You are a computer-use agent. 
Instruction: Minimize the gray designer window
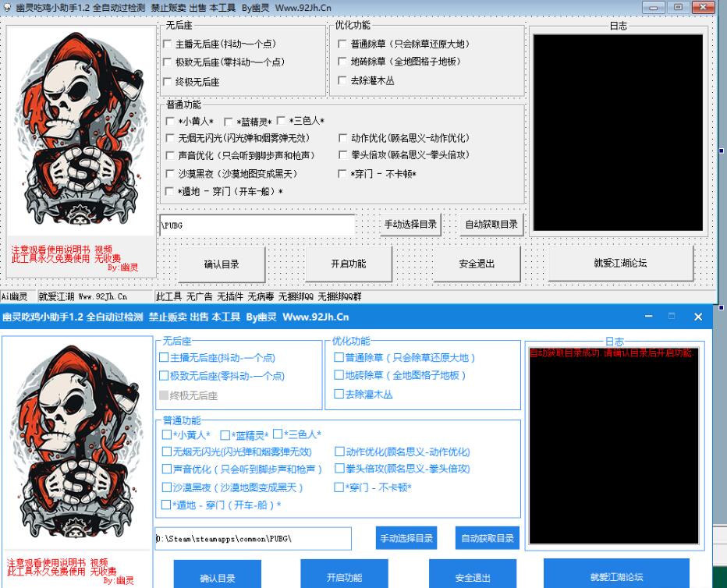pyautogui.click(x=654, y=8)
